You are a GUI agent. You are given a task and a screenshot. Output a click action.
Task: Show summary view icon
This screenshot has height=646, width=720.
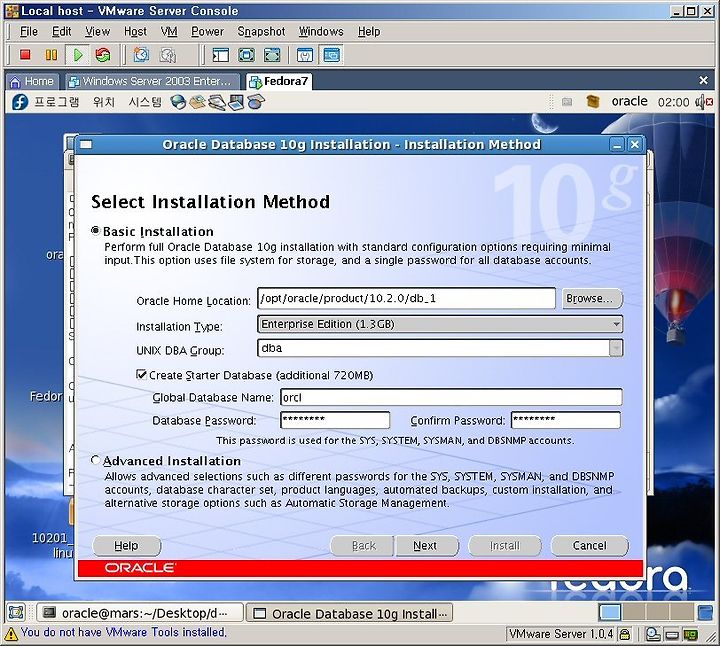(x=305, y=55)
